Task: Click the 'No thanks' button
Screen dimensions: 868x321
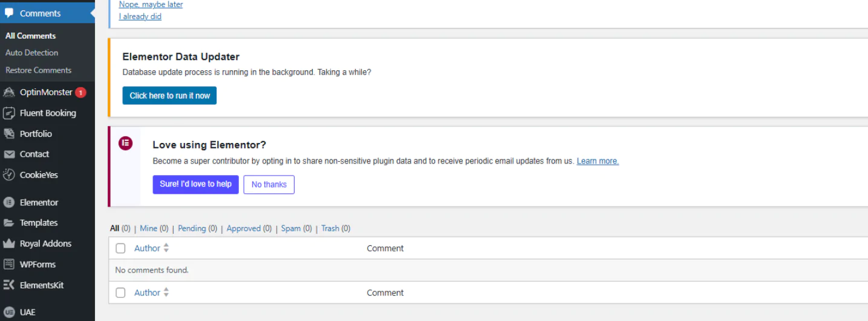Action: coord(269,185)
